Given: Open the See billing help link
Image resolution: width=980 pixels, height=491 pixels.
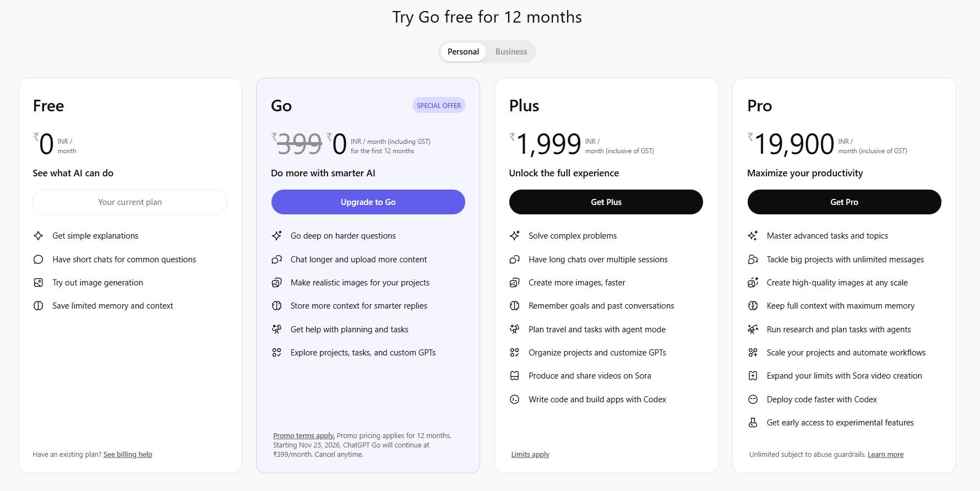Looking at the screenshot, I should [x=128, y=454].
